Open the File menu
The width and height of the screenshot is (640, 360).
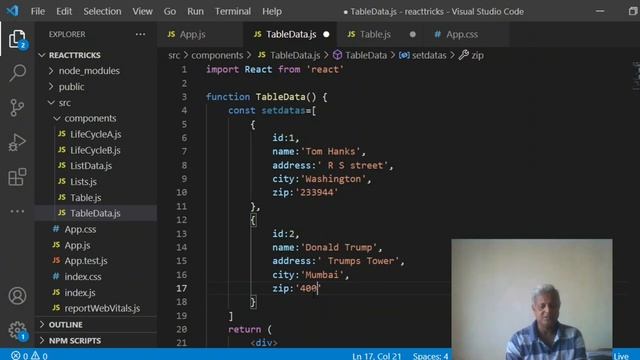click(38, 11)
